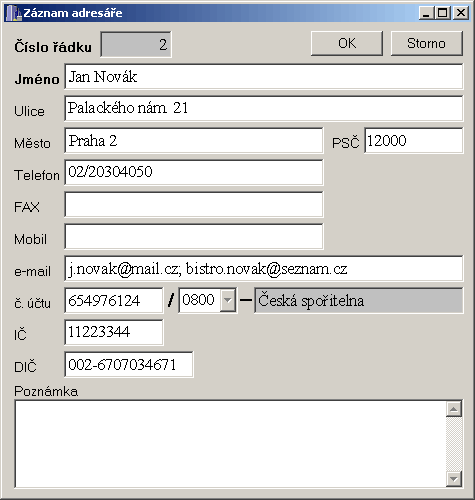Click the Poznámka scrollbar down arrow
The image size is (475, 500).
(x=454, y=479)
